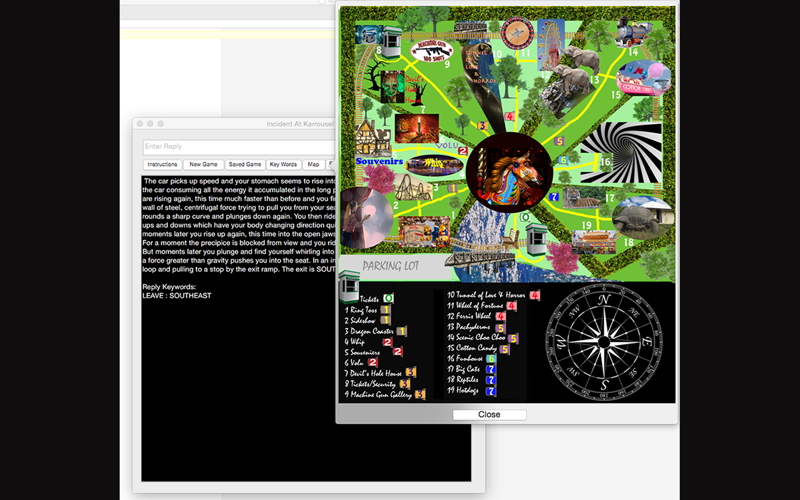The width and height of the screenshot is (800, 500).
Task: Click the PARKING LOT label on the map
Action: (x=391, y=266)
